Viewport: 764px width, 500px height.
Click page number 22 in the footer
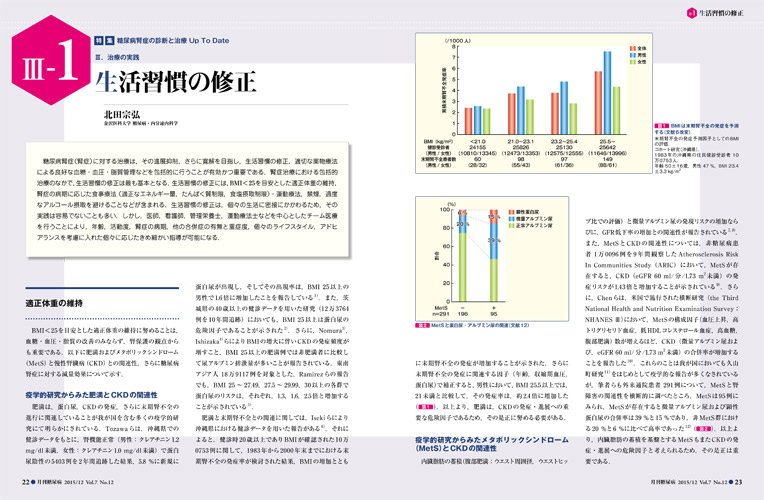click(26, 482)
